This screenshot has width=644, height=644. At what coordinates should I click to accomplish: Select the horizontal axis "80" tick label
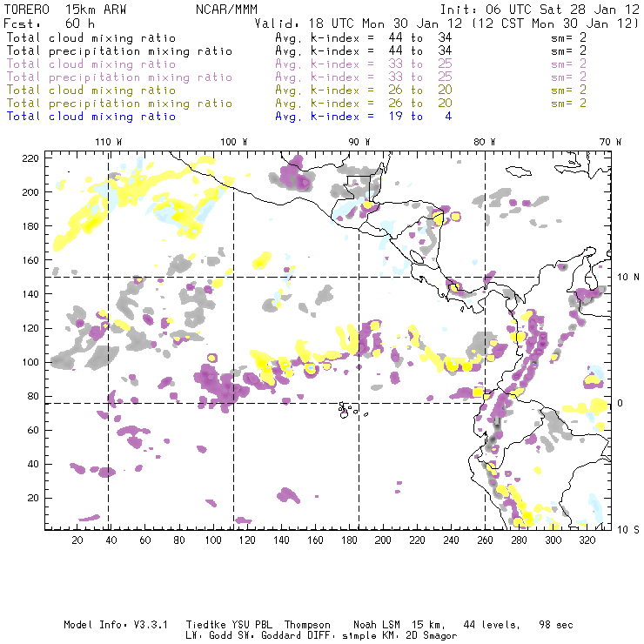click(179, 540)
